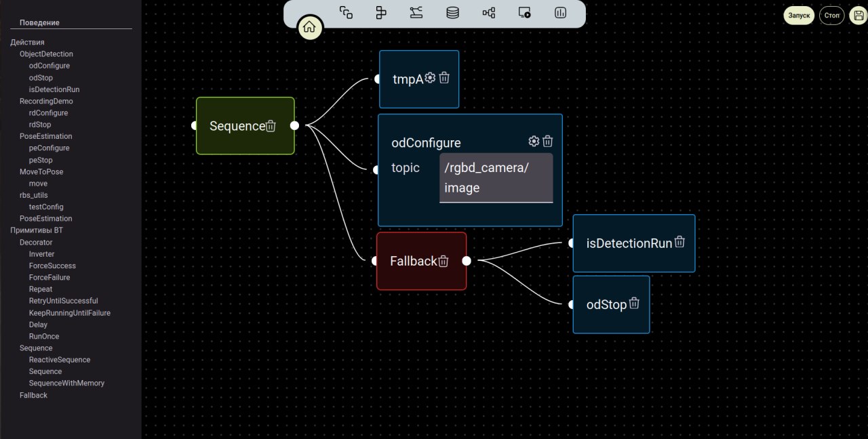Click the topic input field in odConfigure
Image resolution: width=868 pixels, height=439 pixels.
[496, 177]
